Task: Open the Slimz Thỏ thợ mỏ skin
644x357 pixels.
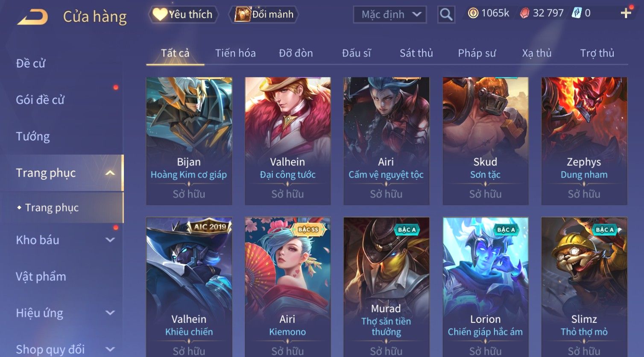Action: tap(584, 287)
